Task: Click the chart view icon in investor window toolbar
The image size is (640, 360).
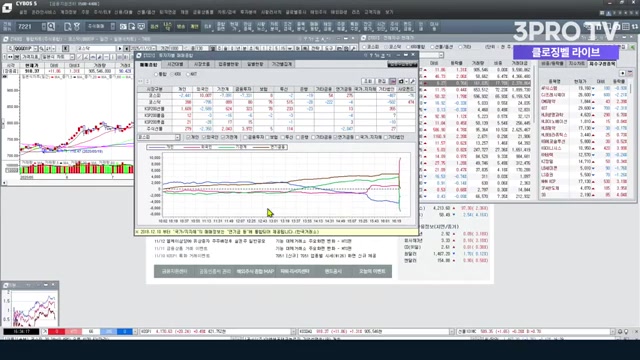Action: click(x=392, y=81)
